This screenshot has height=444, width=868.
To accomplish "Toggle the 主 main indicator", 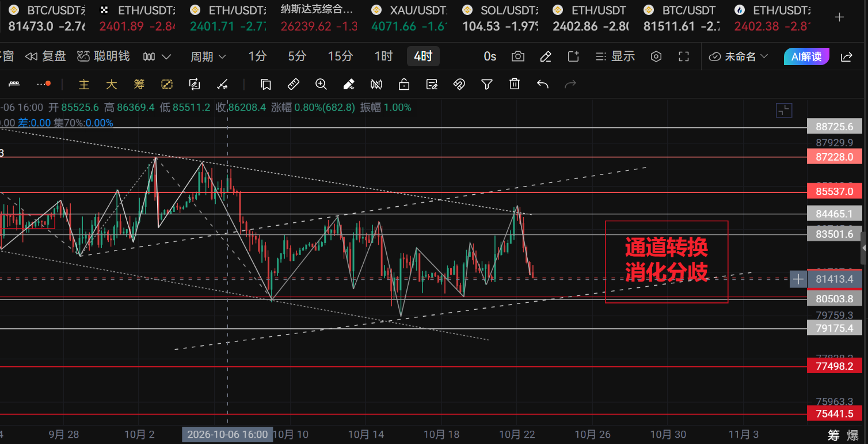I will [x=84, y=85].
